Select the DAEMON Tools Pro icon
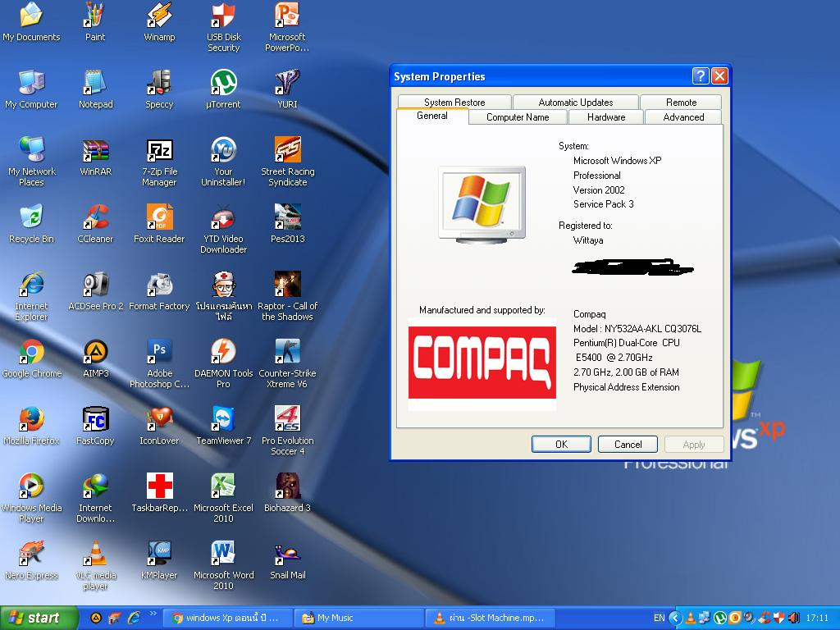This screenshot has height=630, width=840. (x=223, y=353)
